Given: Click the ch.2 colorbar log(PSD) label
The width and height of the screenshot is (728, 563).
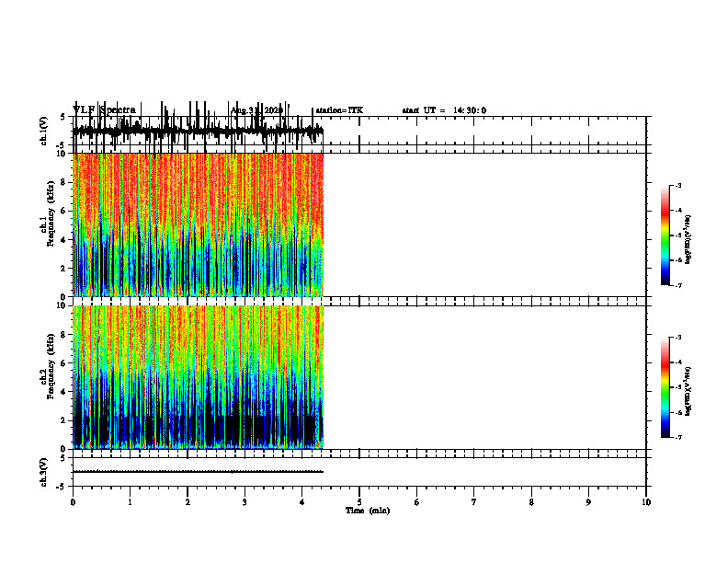Looking at the screenshot, I should pyautogui.click(x=688, y=392).
